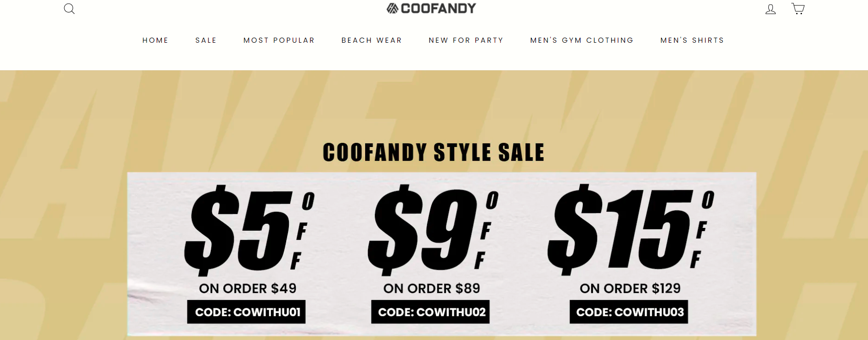Image resolution: width=868 pixels, height=340 pixels.
Task: Click the COOFANDY logo
Action: [x=431, y=8]
